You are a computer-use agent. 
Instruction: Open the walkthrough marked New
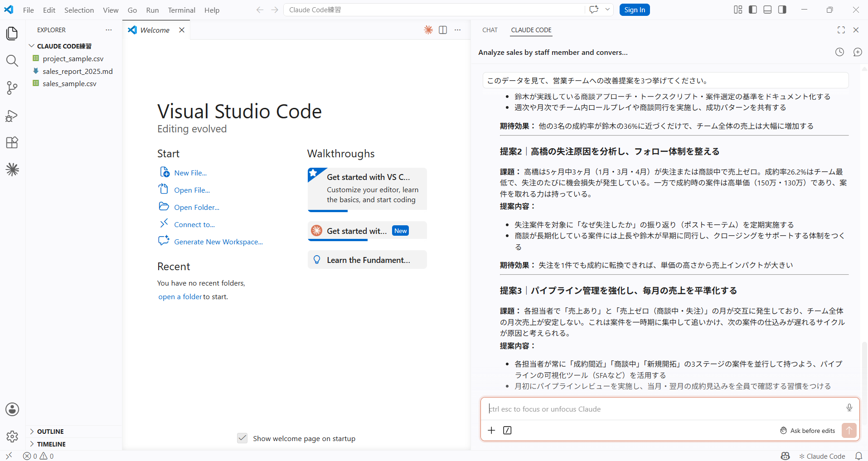[367, 231]
